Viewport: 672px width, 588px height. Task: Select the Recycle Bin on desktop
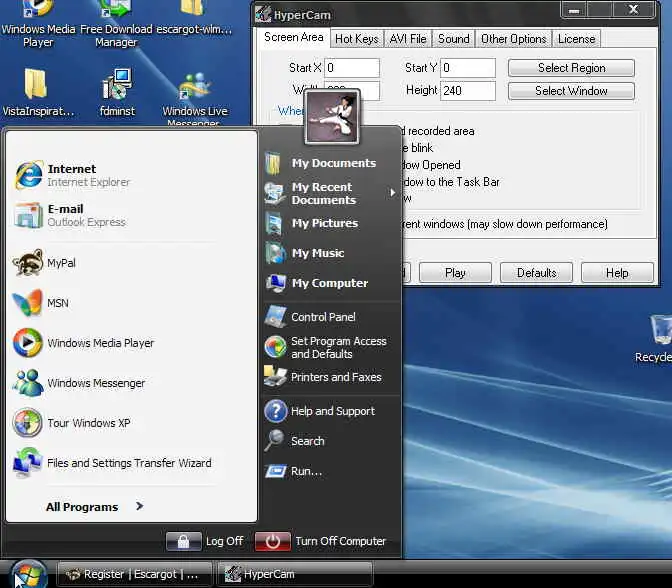click(x=656, y=339)
